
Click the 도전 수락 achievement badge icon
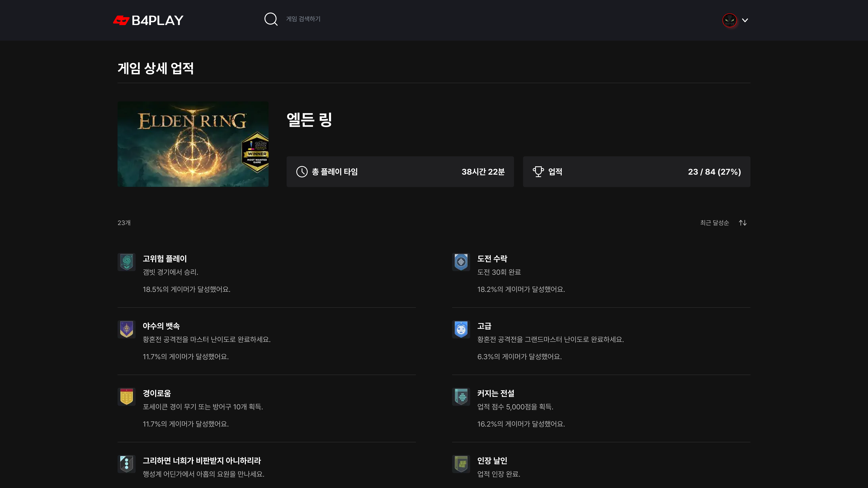461,262
